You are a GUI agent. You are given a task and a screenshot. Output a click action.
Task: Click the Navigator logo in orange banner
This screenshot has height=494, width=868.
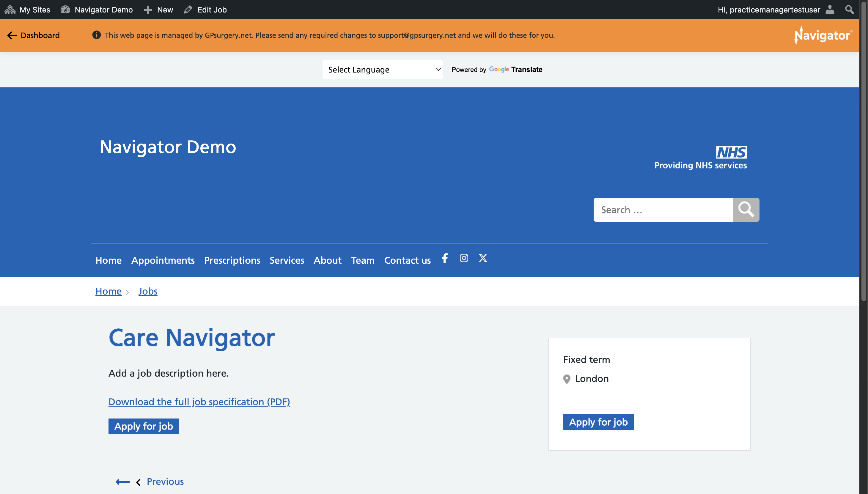click(x=823, y=35)
